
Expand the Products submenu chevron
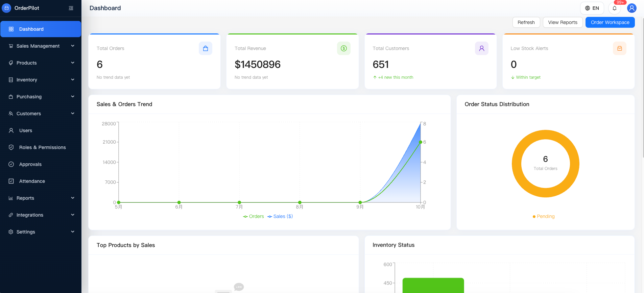(x=73, y=63)
